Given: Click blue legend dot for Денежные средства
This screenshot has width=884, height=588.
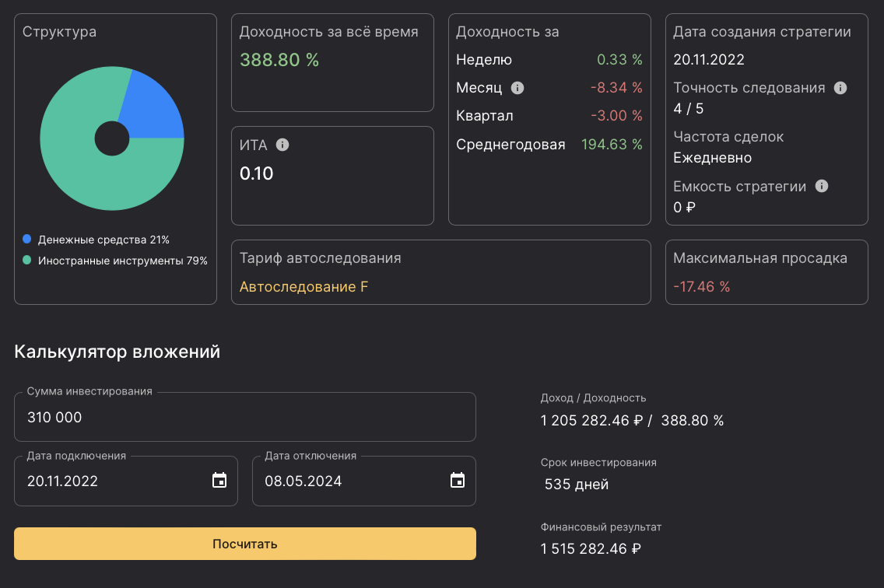Looking at the screenshot, I should 27,240.
